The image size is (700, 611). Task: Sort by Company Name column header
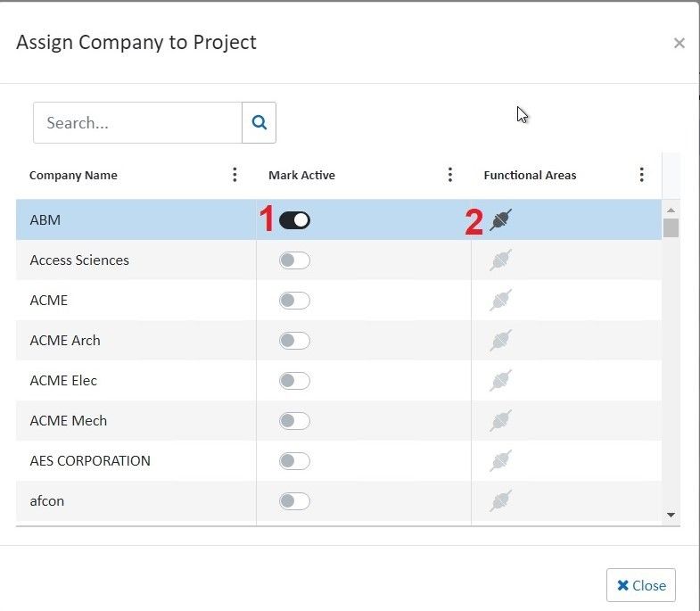(73, 175)
